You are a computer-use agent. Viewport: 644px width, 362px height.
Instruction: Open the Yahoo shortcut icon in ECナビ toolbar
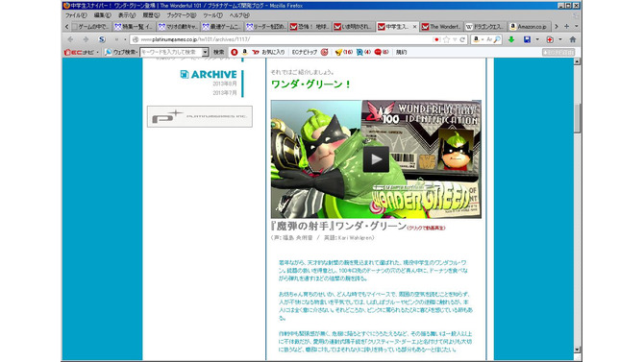[256, 52]
